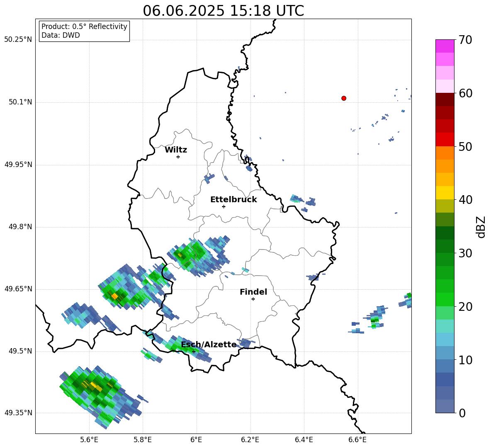Click the 49.35°N latitude label
491x448 pixels.
pyautogui.click(x=18, y=413)
